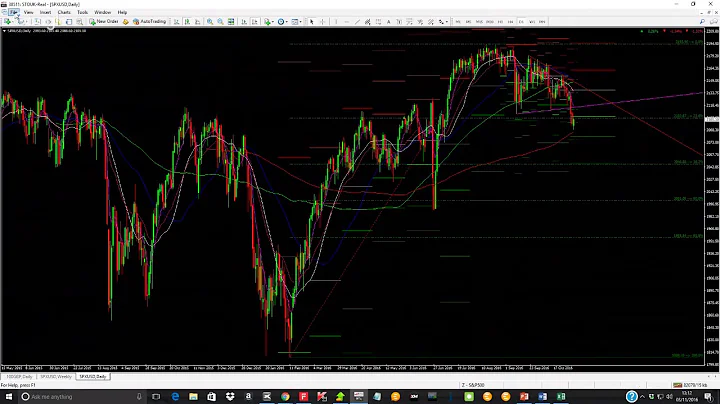This screenshot has height=404, width=720.
Task: Click the Zoom Out magnifier
Action: (x=220, y=22)
